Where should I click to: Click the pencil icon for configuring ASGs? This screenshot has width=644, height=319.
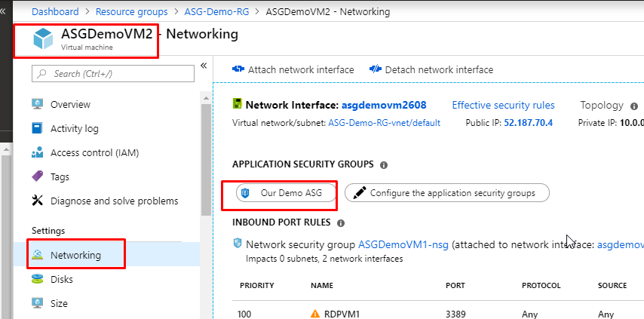coord(359,193)
